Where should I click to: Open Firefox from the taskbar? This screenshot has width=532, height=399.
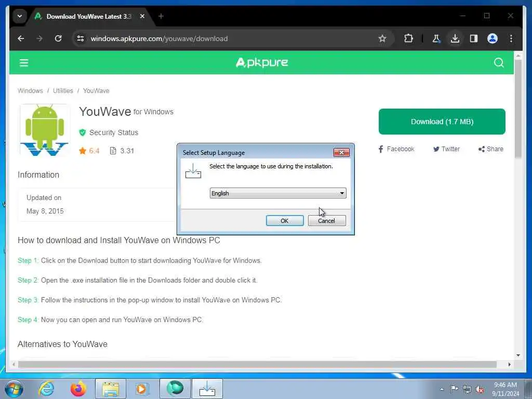click(78, 389)
